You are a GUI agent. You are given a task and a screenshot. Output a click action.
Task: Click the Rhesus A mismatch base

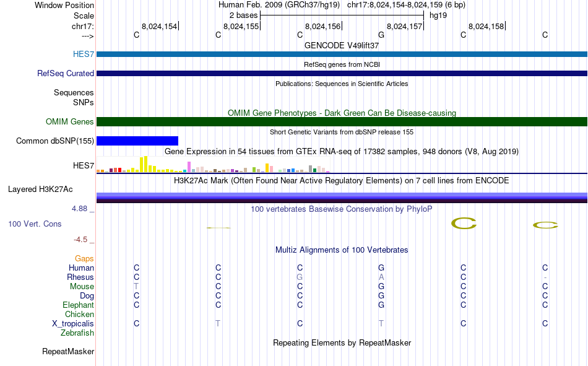[x=381, y=277]
